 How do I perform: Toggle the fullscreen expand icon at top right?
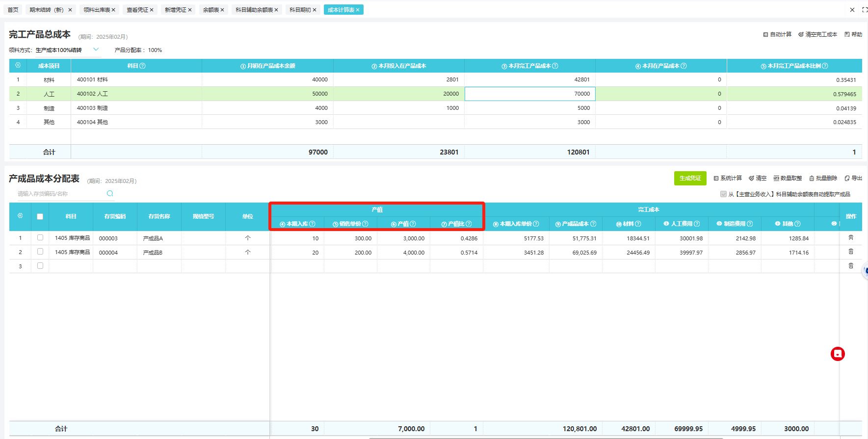coord(864,10)
